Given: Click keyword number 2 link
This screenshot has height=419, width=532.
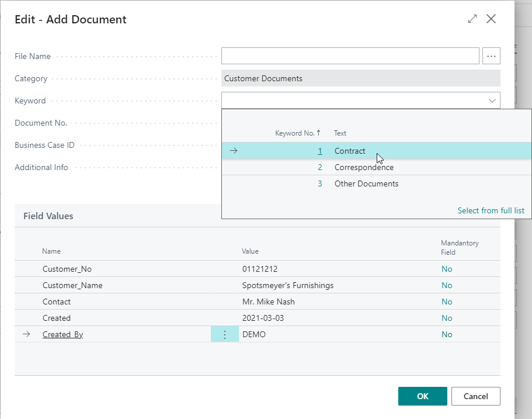Looking at the screenshot, I should tap(319, 167).
